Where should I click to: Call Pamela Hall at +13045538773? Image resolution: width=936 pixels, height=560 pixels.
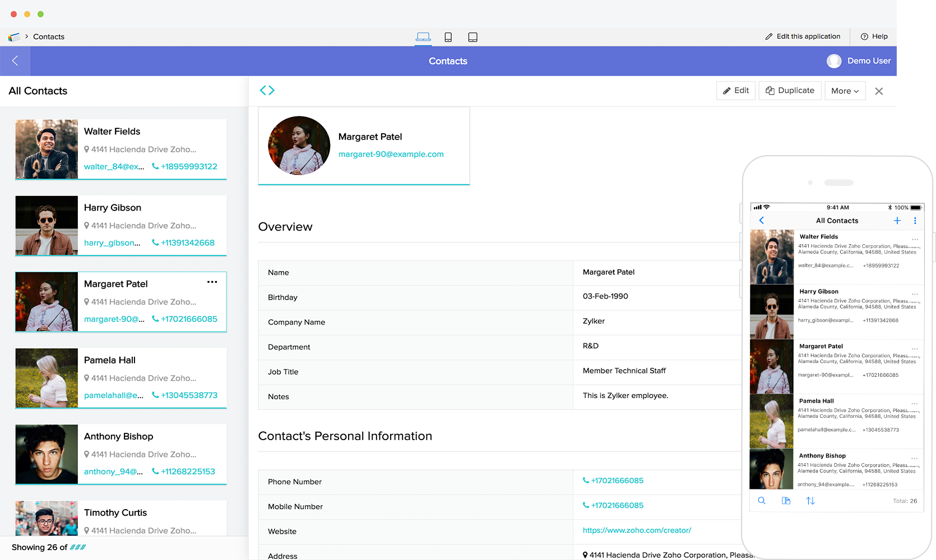[x=185, y=395]
